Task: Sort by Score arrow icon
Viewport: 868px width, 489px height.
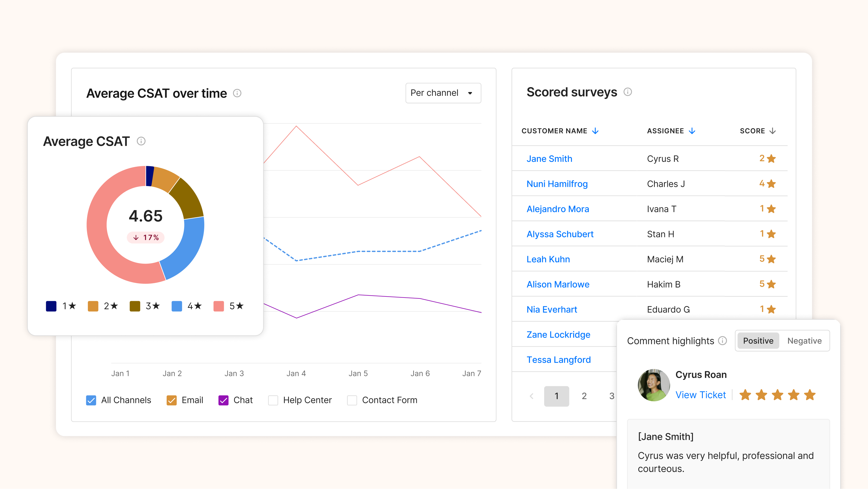Action: point(773,131)
